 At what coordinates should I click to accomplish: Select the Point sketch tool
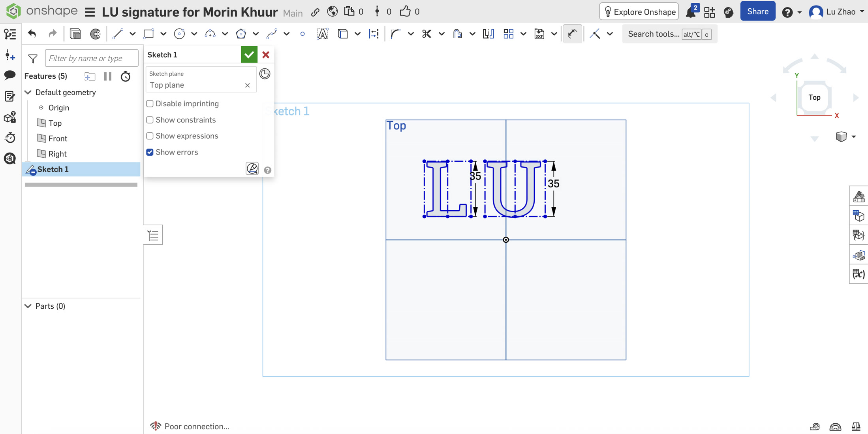pos(302,34)
